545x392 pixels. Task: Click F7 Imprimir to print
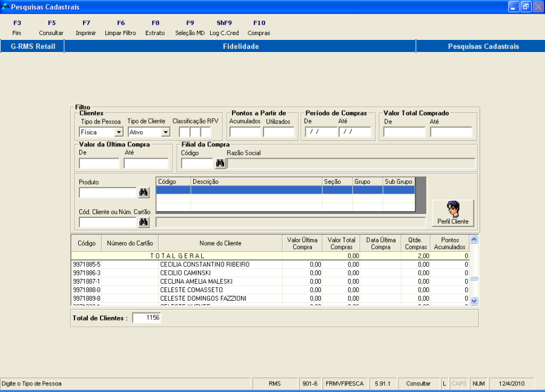click(x=86, y=28)
